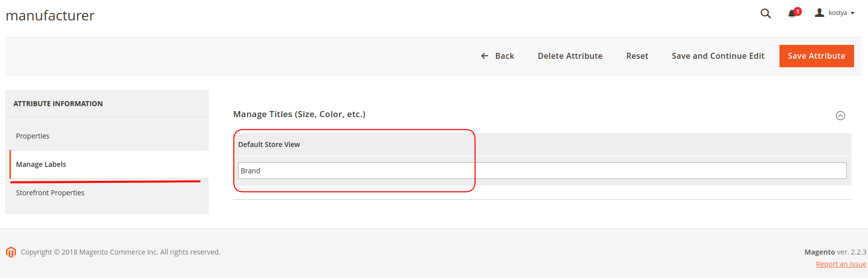This screenshot has height=278, width=868.
Task: Click the Magento logo in footer
Action: click(x=11, y=252)
